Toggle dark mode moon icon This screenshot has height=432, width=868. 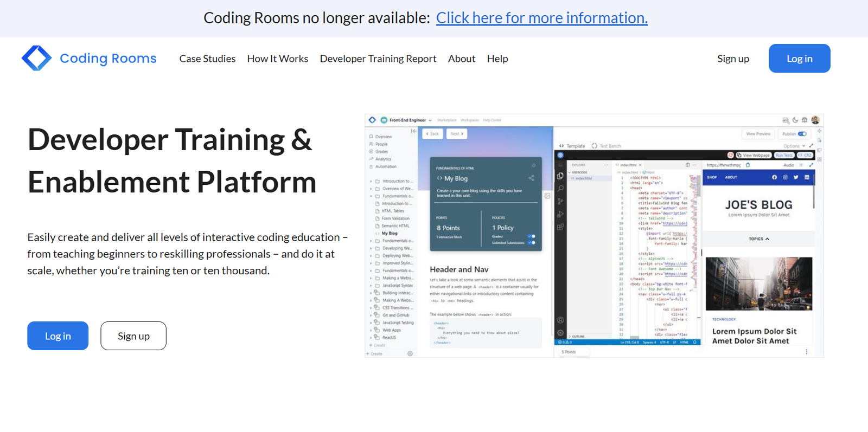tap(795, 120)
